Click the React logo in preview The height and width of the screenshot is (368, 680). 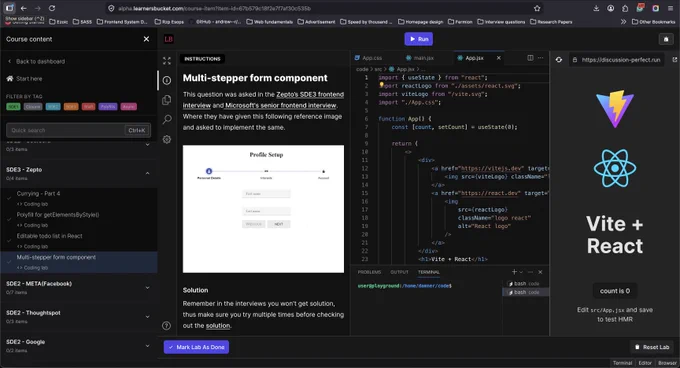click(x=615, y=168)
